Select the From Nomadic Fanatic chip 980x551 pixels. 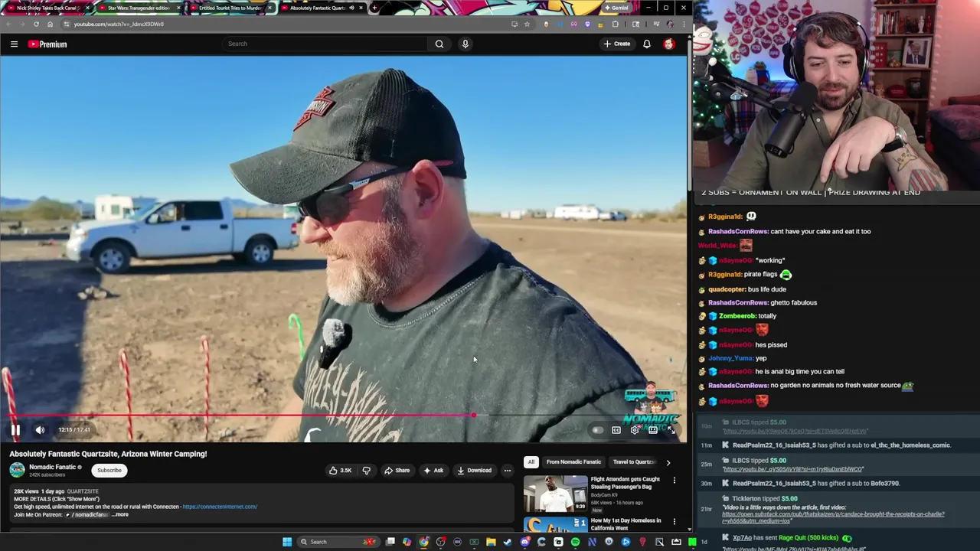[x=573, y=461]
